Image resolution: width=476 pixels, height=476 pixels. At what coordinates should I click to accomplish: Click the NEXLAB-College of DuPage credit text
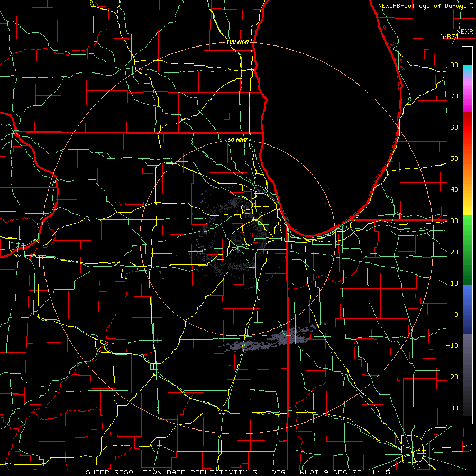click(x=423, y=6)
